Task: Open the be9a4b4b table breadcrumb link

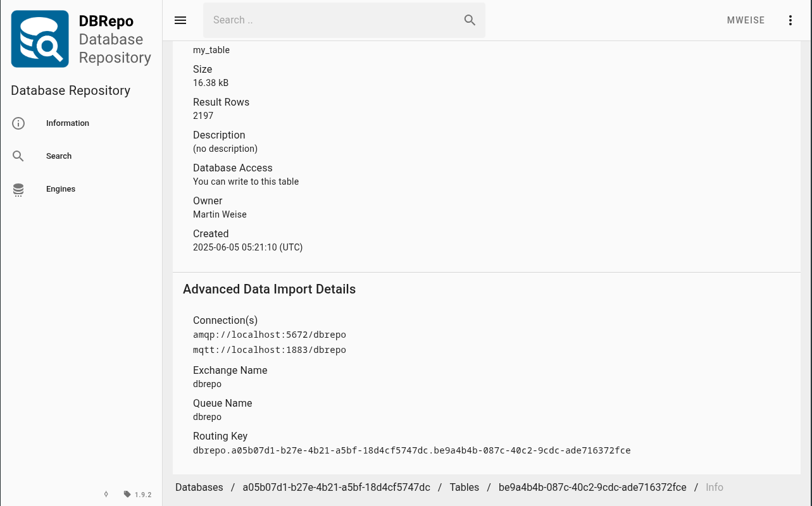Action: (x=592, y=487)
